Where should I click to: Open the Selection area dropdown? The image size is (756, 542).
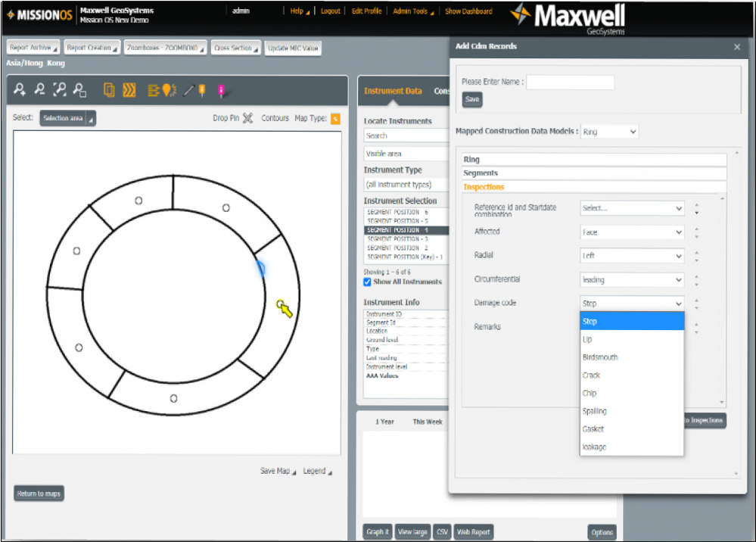[68, 118]
